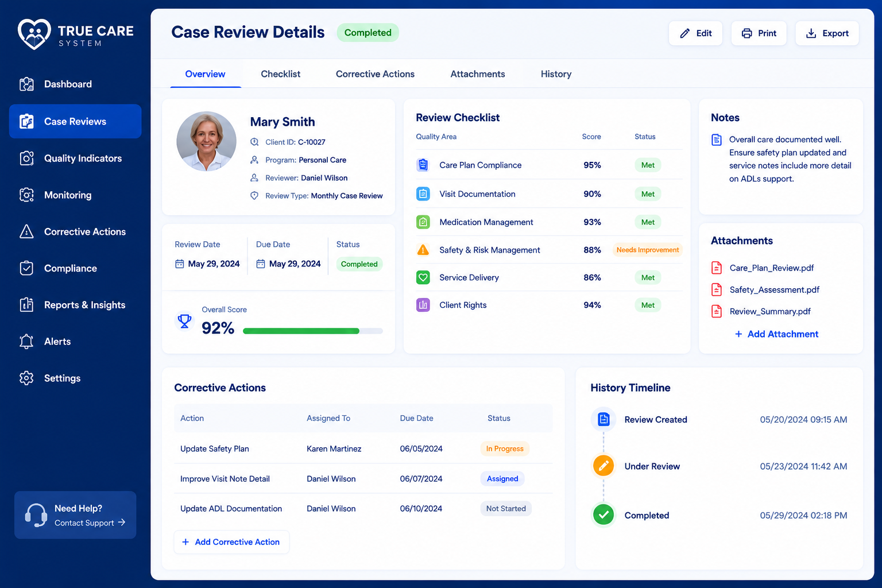
Task: Click the Quality Indicators sidebar icon
Action: point(26,158)
